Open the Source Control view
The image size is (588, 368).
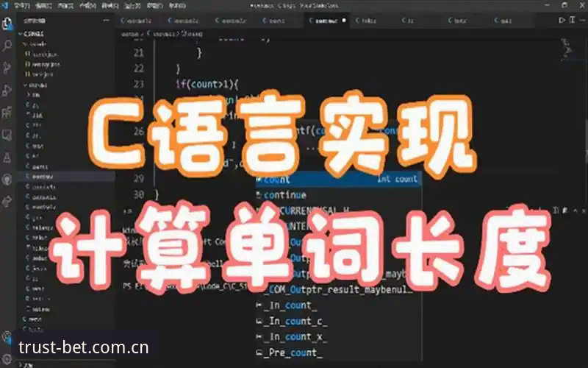click(x=7, y=68)
